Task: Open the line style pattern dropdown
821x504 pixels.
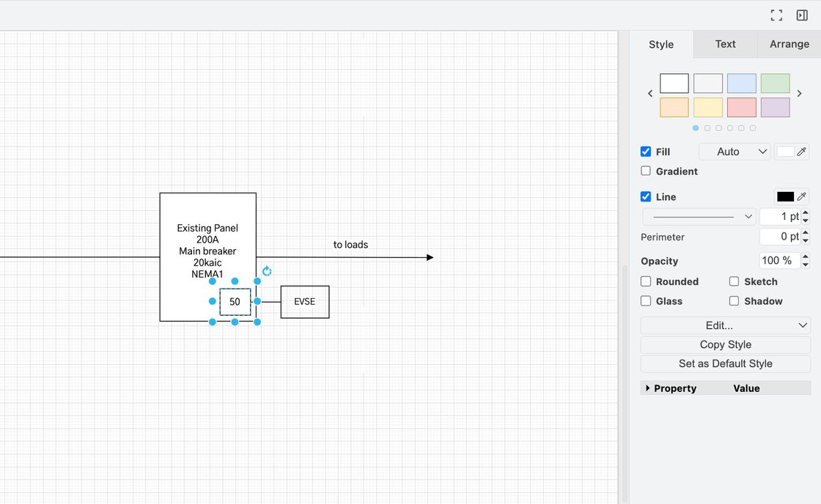Action: [699, 217]
